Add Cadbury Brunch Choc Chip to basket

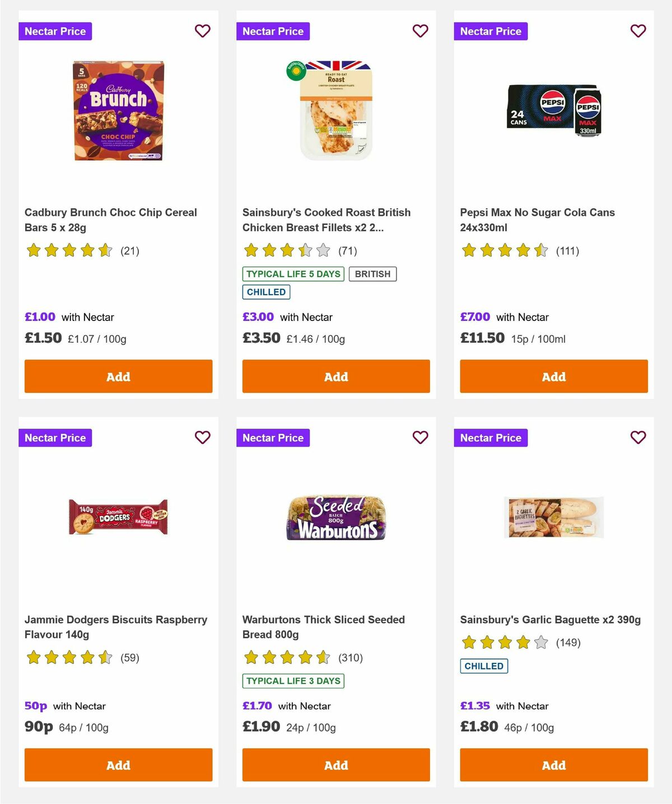118,376
